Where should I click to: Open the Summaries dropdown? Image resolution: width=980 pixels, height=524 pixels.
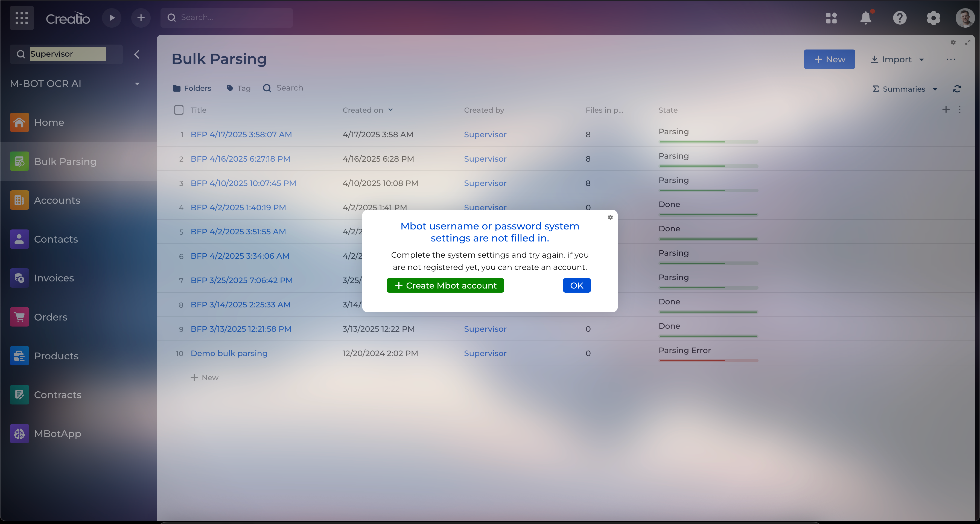point(905,89)
